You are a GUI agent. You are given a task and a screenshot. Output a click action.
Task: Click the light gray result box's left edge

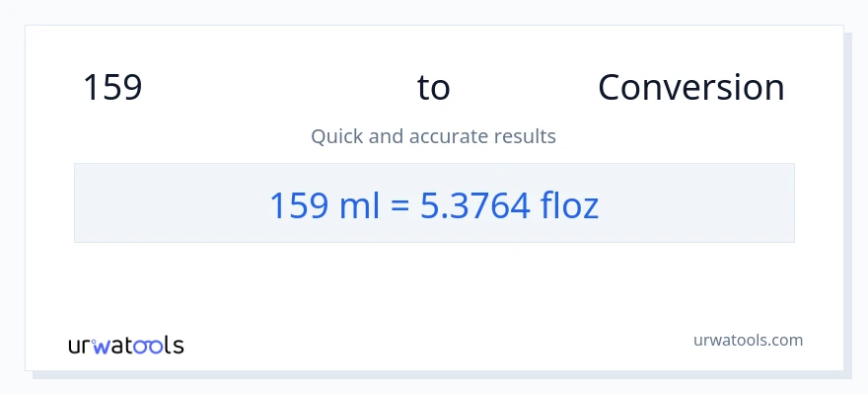[76, 202]
